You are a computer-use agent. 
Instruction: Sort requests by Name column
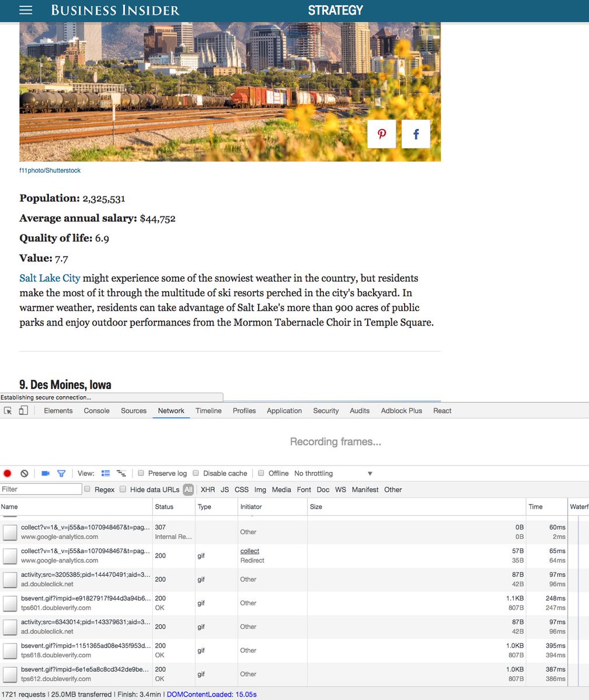tap(76, 507)
